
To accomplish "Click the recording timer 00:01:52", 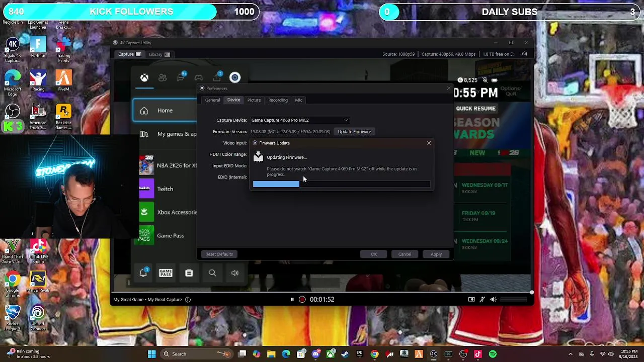I will pyautogui.click(x=322, y=300).
